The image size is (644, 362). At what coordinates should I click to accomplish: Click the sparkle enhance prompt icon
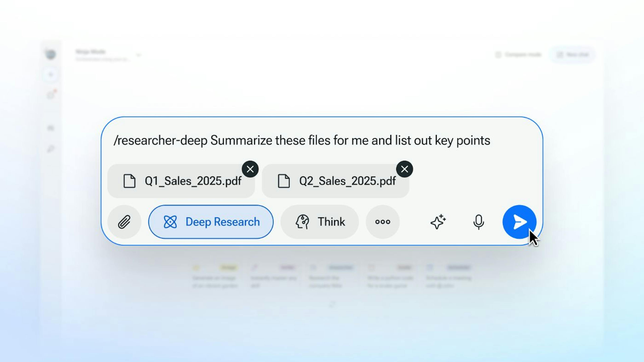(438, 222)
